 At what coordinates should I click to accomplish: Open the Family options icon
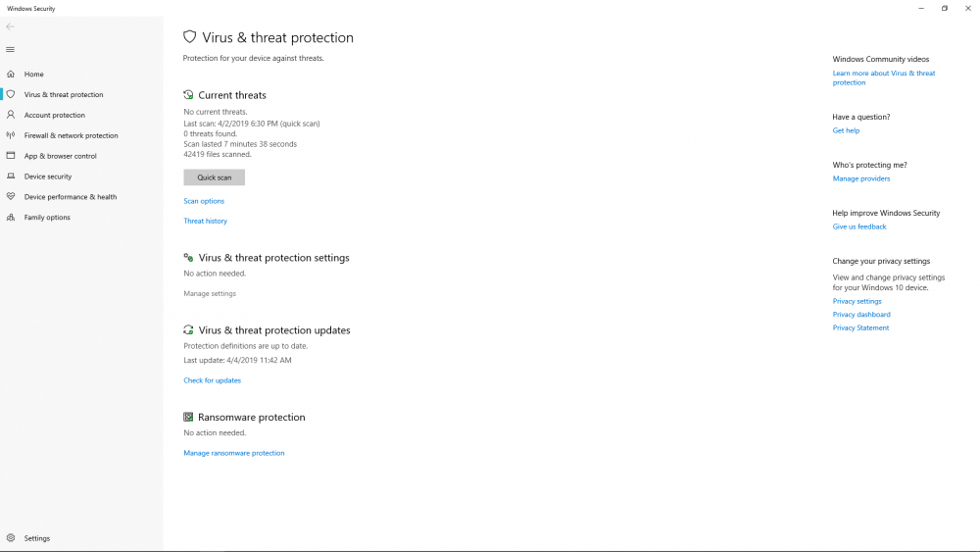11,218
